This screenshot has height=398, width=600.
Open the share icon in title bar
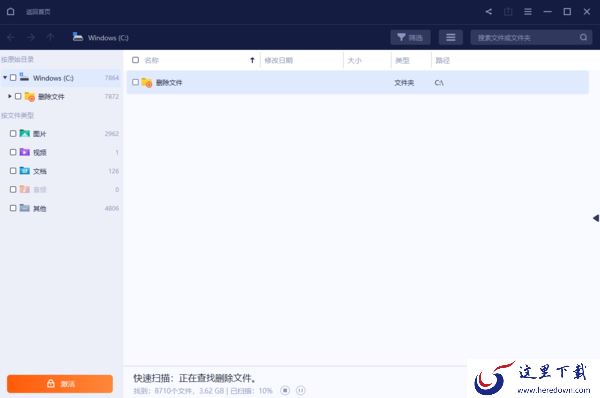click(x=489, y=11)
